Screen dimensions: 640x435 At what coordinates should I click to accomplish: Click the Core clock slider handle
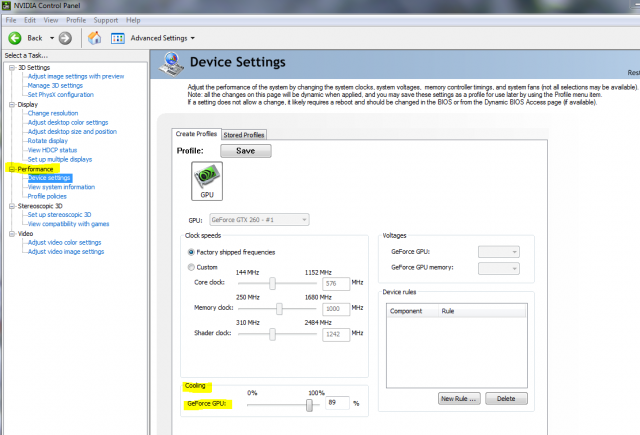(272, 283)
